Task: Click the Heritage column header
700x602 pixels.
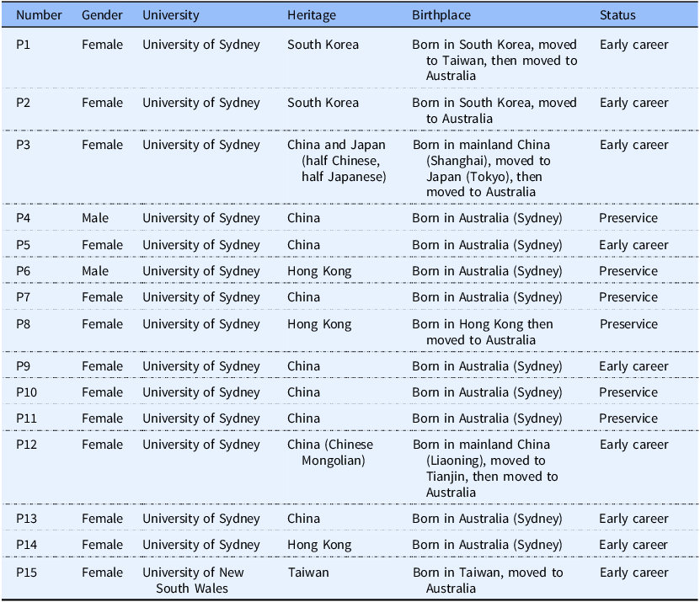Action: click(x=311, y=15)
